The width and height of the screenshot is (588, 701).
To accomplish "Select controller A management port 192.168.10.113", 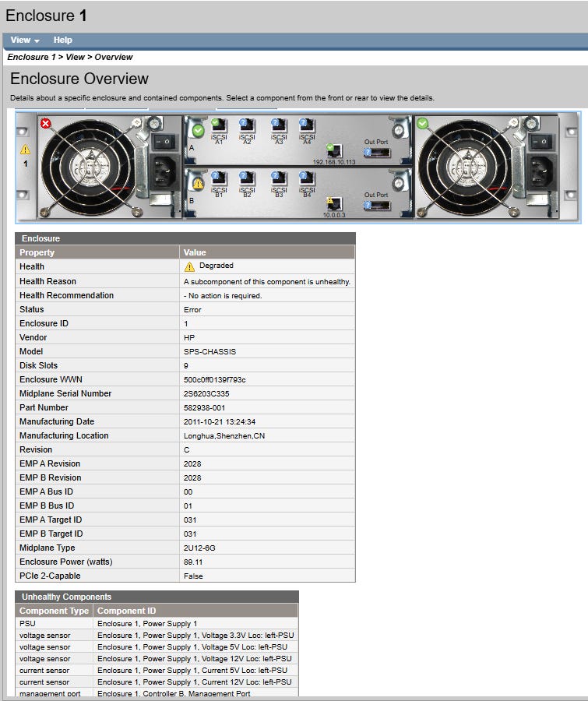I will 334,150.
